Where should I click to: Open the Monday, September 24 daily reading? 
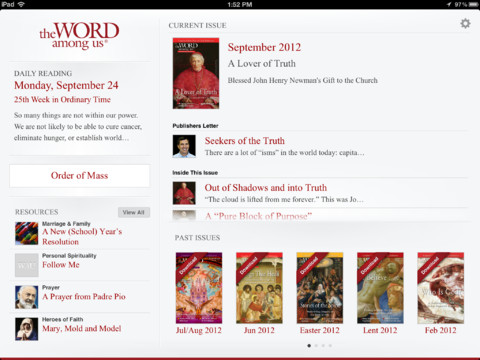(x=66, y=85)
